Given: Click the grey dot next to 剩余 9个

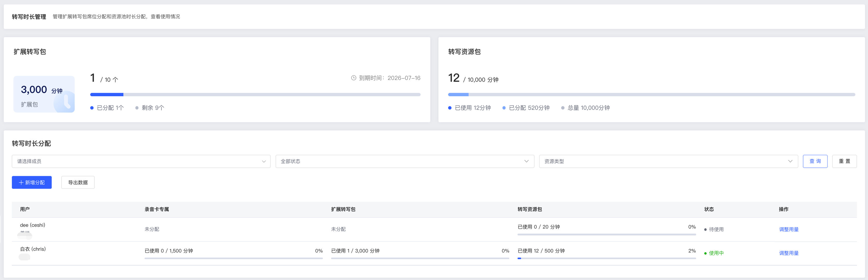Looking at the screenshot, I should (x=137, y=108).
